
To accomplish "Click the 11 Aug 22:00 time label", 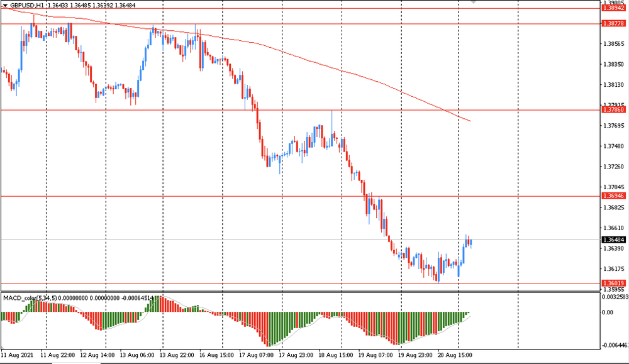I will click(x=58, y=355).
